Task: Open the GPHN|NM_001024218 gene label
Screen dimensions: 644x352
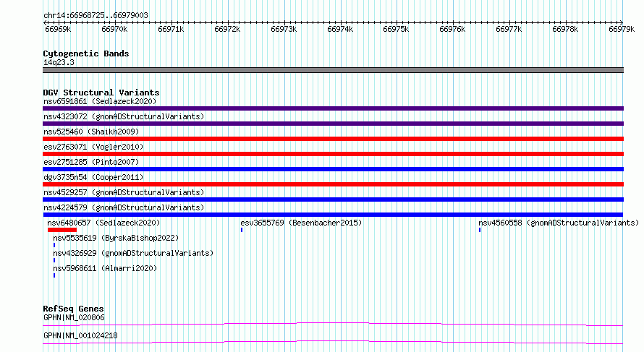Action: point(80,335)
